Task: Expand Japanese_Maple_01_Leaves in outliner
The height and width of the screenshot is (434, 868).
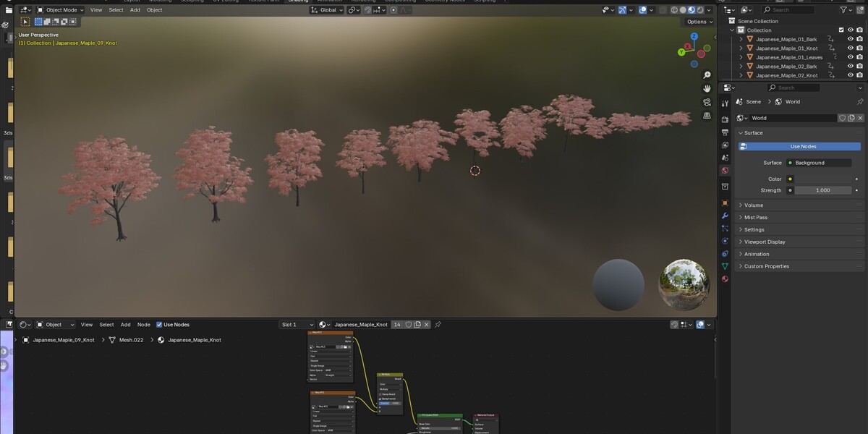Action: 741,57
